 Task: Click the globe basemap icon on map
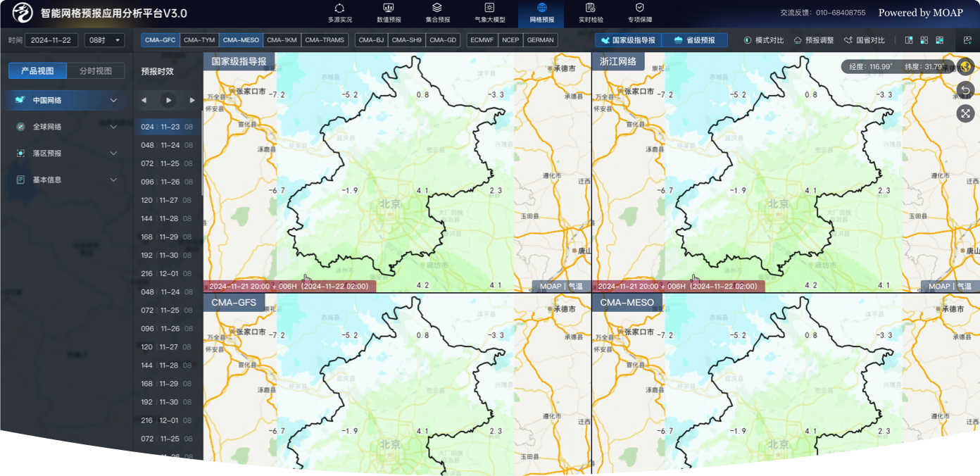(x=965, y=67)
